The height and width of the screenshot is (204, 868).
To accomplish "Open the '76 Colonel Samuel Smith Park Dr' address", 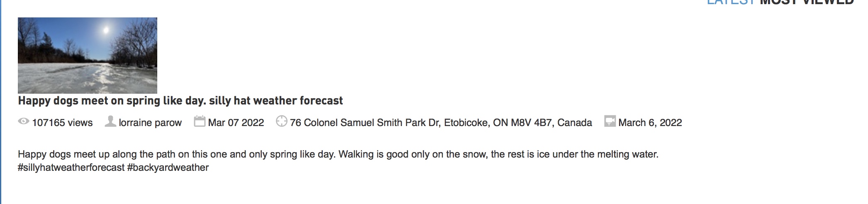I will tap(441, 123).
